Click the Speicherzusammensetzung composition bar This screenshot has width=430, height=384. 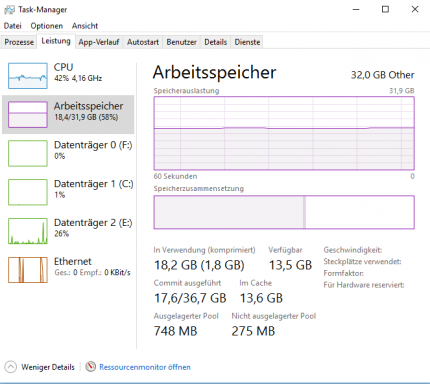(284, 212)
